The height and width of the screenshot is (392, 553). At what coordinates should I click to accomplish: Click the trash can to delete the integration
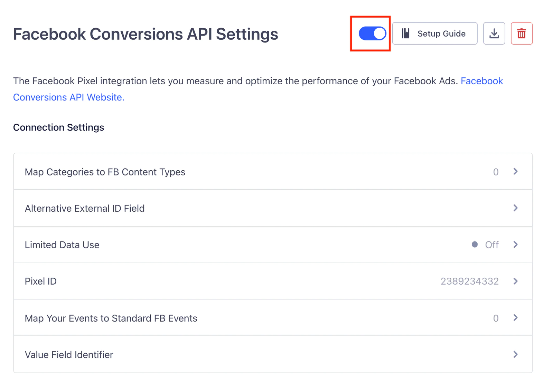tap(522, 34)
